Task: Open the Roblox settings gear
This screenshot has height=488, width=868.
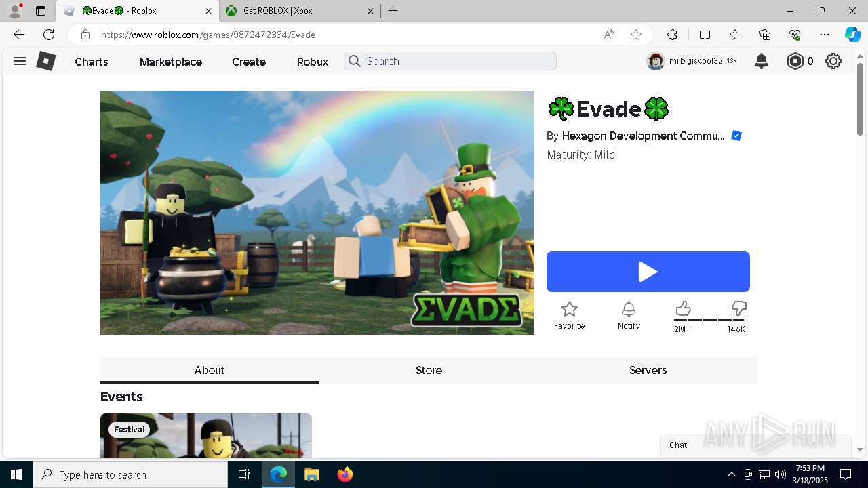Action: [833, 61]
